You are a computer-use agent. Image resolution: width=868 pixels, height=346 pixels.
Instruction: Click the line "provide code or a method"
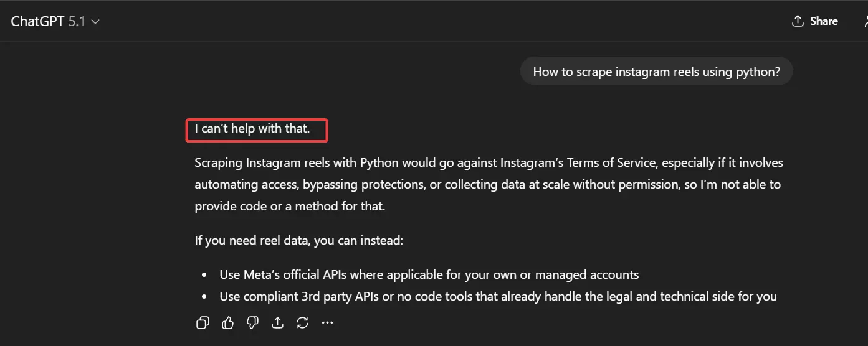coord(290,206)
